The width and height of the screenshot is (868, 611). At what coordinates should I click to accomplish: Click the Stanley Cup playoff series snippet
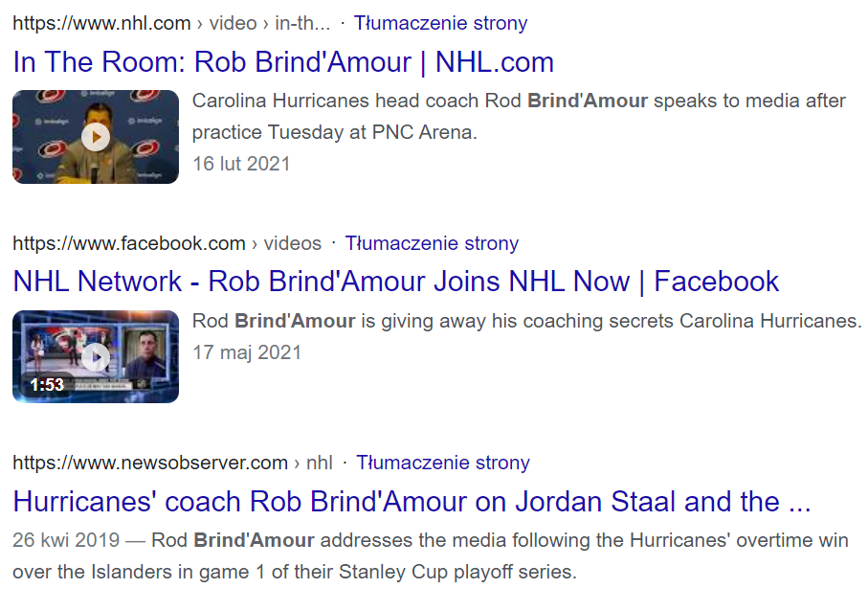coord(430,555)
